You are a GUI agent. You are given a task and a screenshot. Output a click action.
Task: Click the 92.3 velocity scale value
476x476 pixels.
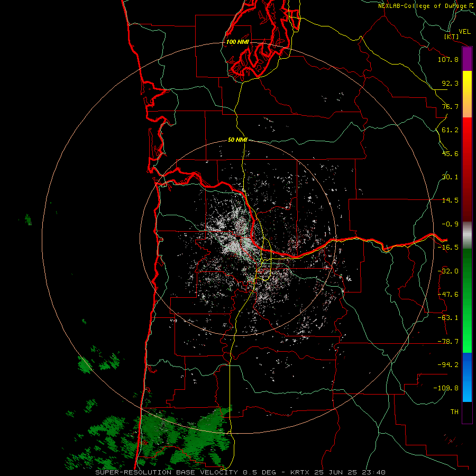450,83
